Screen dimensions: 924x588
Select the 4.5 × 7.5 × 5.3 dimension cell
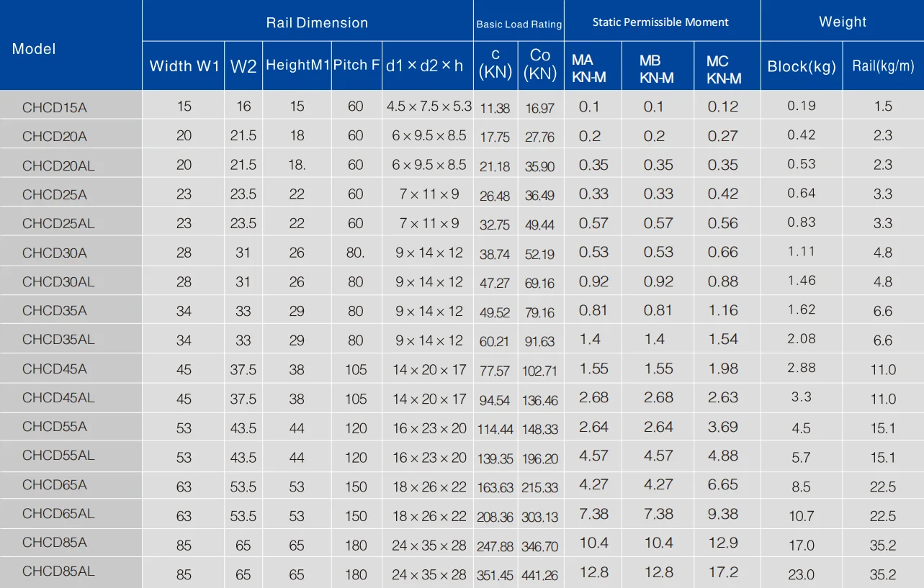pyautogui.click(x=429, y=107)
